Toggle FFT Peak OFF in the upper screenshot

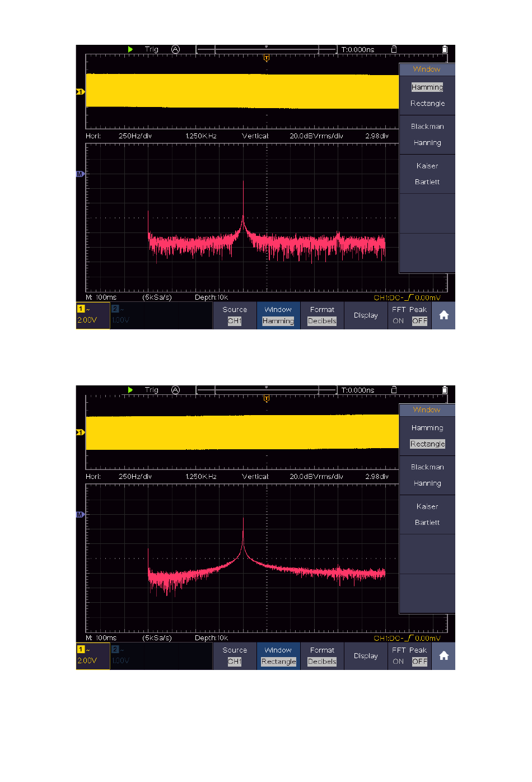(419, 321)
